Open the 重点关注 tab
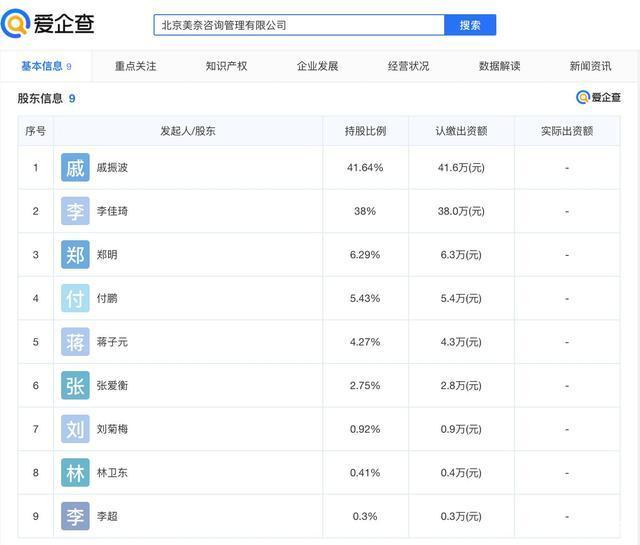 (135, 66)
